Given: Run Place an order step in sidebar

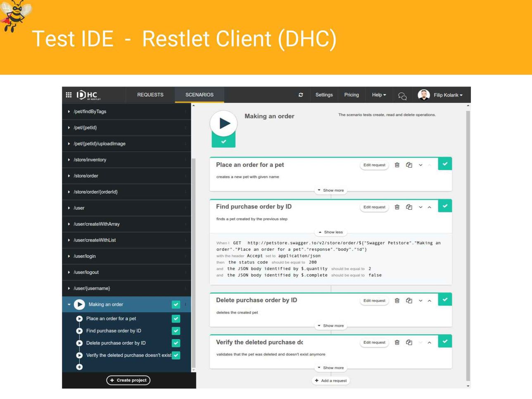Looking at the screenshot, I should pos(79,319).
